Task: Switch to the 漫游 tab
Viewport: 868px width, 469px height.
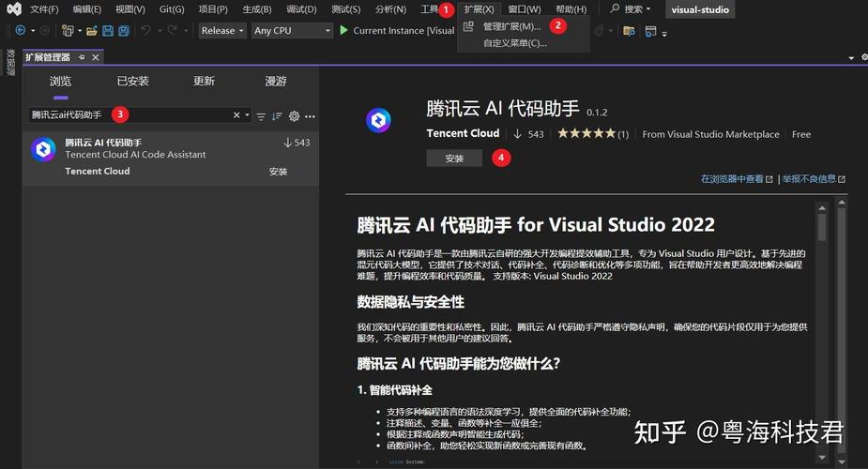Action: click(x=276, y=82)
